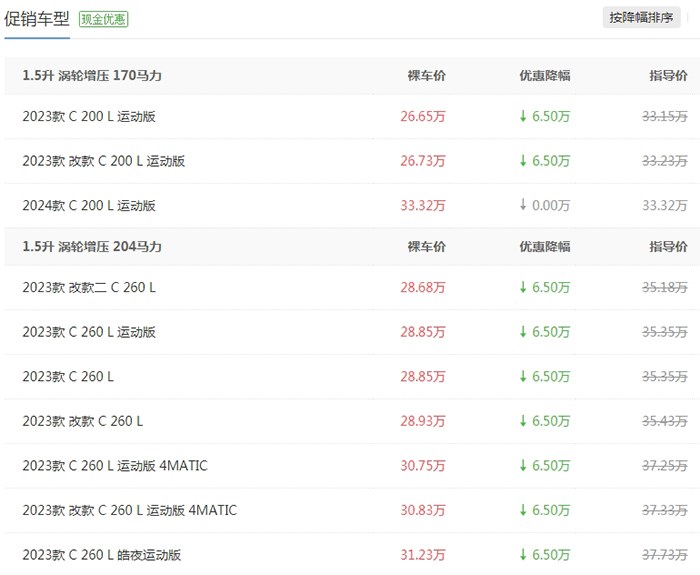Open 2023款 改款 C 260 L 运动版 4MATIC
The image size is (700, 575).
tap(129, 510)
